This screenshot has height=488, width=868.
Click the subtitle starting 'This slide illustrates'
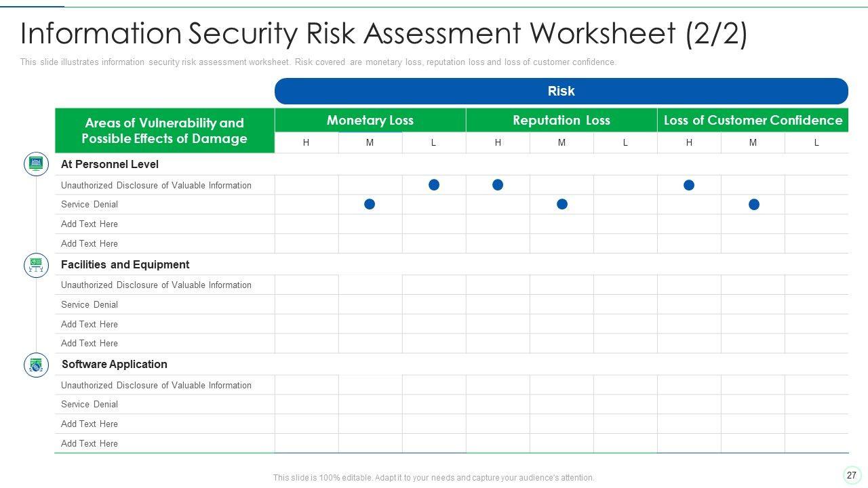tap(318, 62)
